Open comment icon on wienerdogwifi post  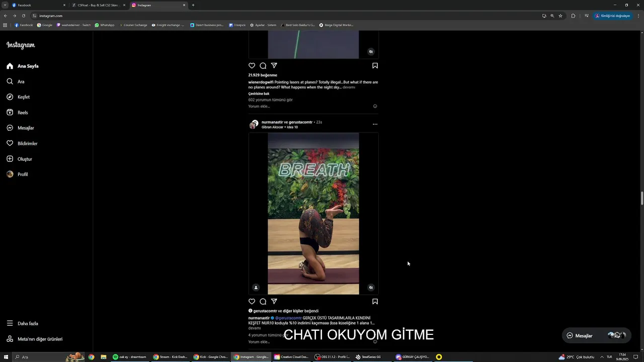[x=263, y=65]
